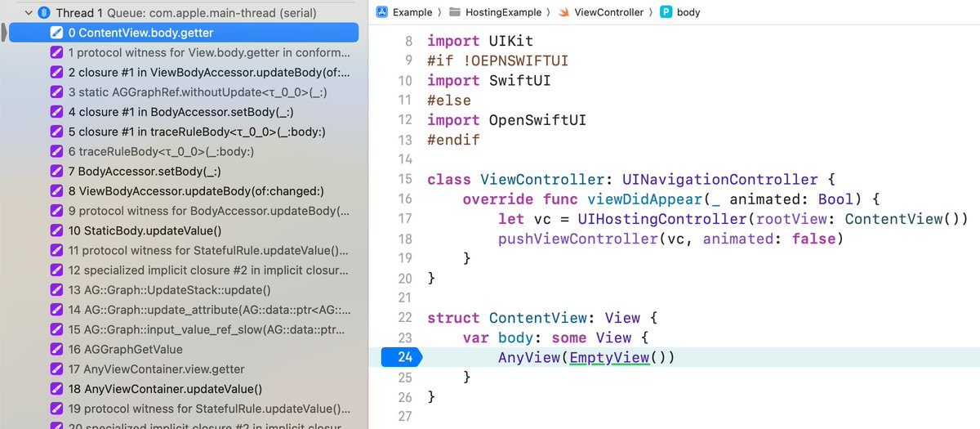The height and width of the screenshot is (429, 980).
Task: Select frame 9 protocol witness for BodyAccessor.updateBody
Action: tap(184, 211)
